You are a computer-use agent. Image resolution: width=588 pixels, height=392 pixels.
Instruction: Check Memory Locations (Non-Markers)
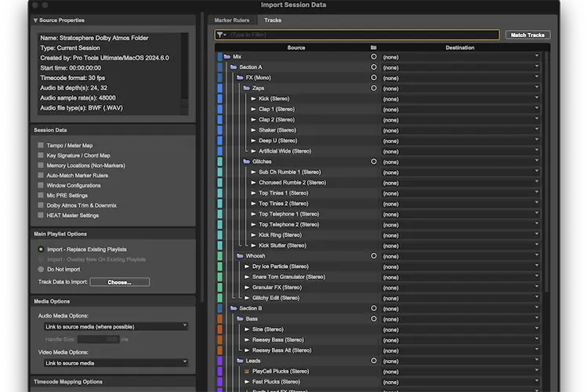coord(41,165)
